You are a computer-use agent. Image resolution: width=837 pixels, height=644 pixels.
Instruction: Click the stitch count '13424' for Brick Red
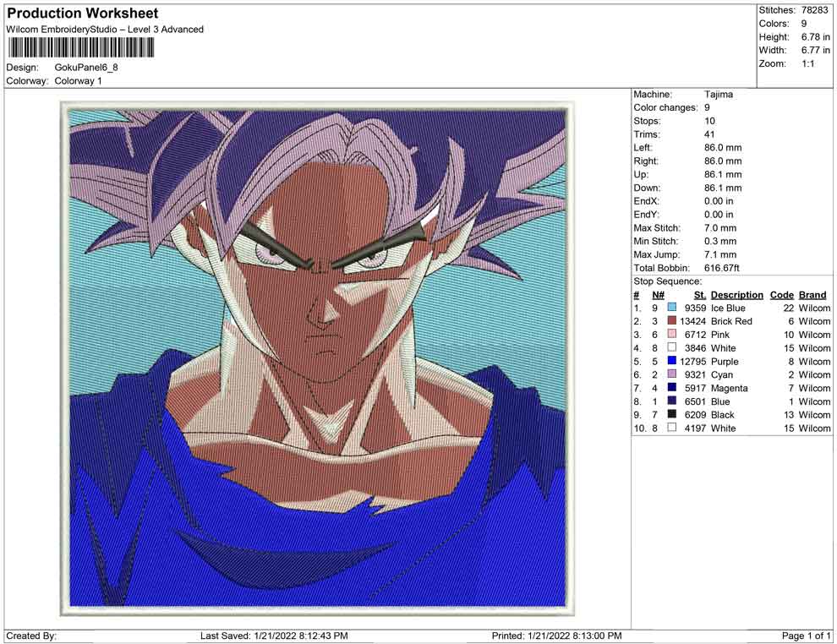pos(693,321)
